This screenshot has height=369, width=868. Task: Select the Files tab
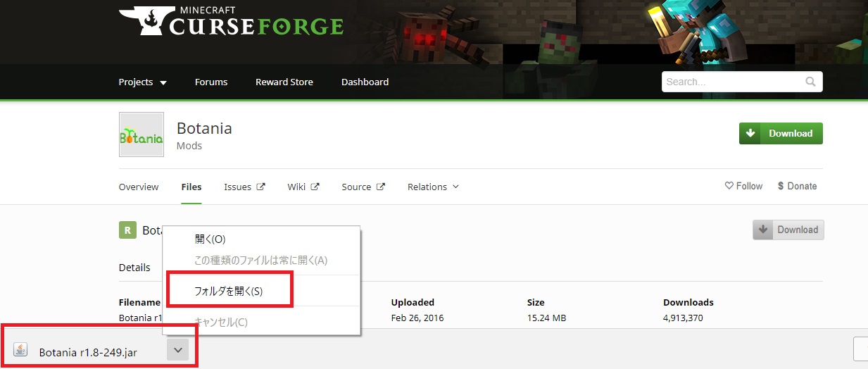191,187
